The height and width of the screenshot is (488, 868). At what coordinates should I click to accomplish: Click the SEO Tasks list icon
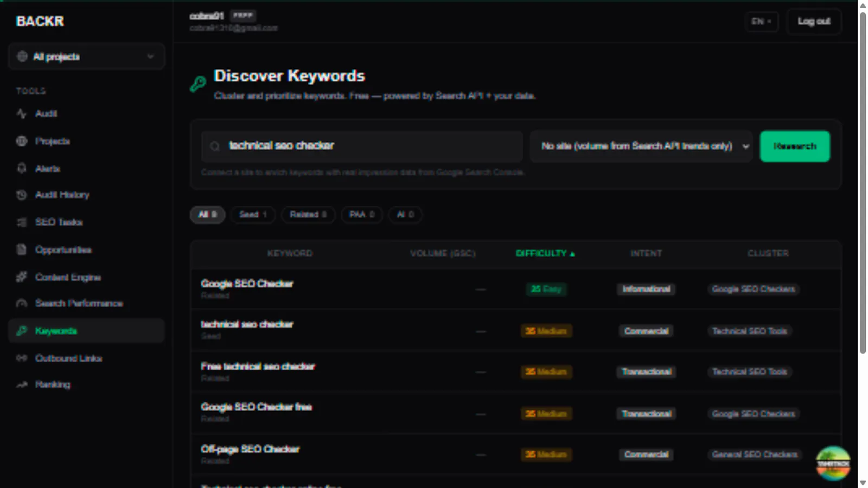(22, 222)
